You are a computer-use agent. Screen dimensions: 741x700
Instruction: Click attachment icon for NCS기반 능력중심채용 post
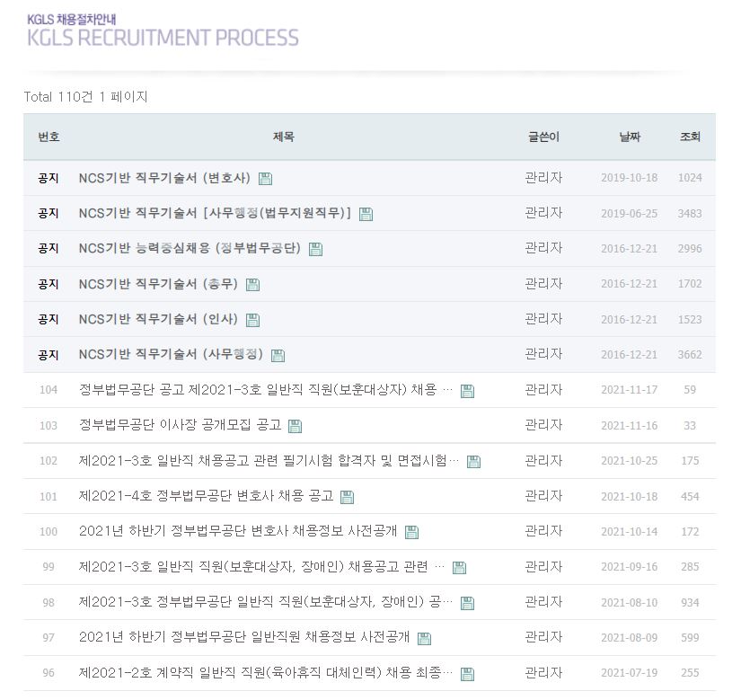coord(315,249)
